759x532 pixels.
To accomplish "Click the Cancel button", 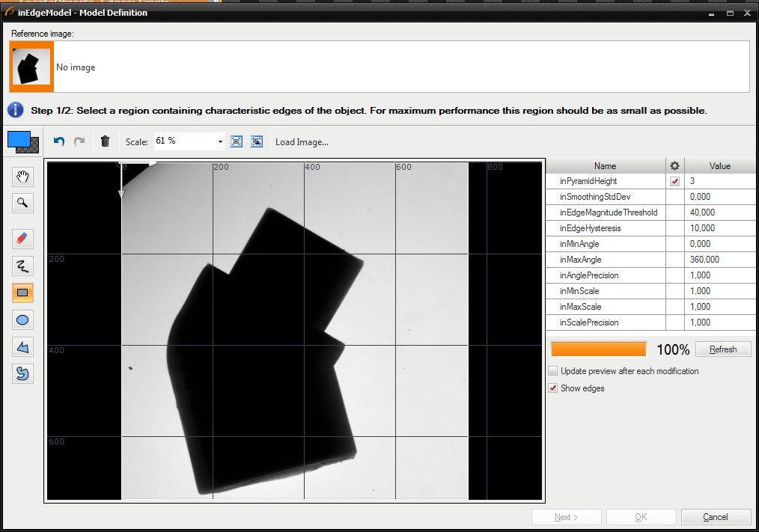I will coord(715,517).
